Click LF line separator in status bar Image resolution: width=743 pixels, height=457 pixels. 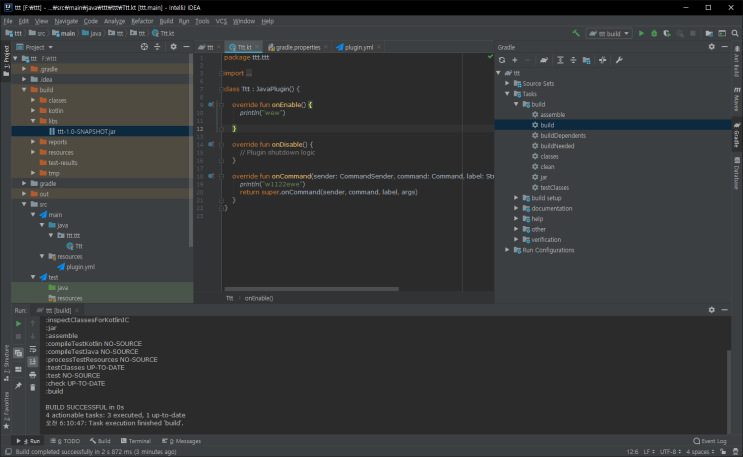coord(649,452)
